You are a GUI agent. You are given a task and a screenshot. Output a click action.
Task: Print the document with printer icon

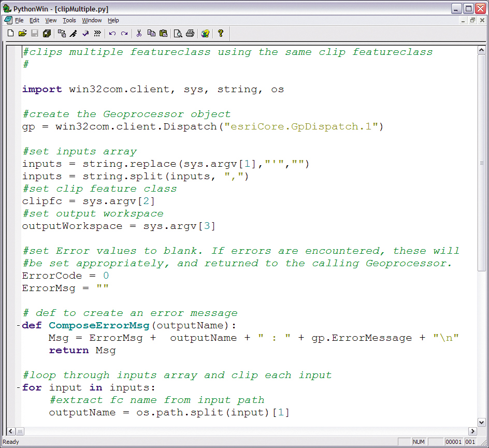click(190, 33)
